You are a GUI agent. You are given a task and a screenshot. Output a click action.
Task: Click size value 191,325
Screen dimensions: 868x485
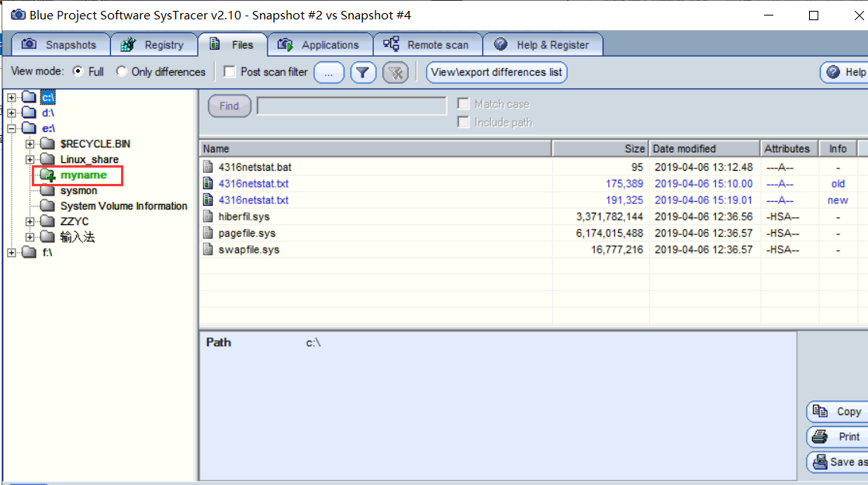click(624, 200)
